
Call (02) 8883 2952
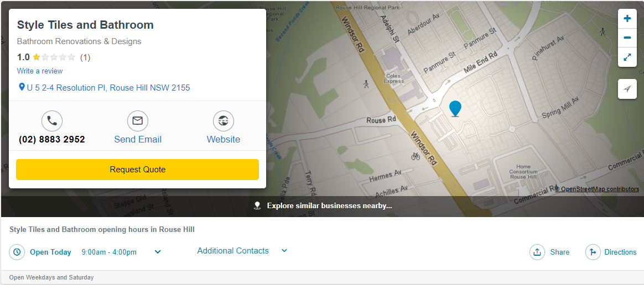point(52,139)
